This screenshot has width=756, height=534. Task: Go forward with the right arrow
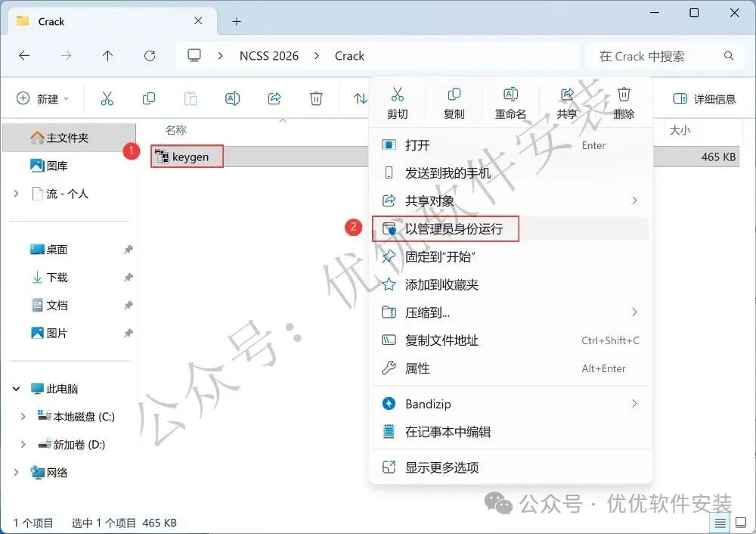(x=66, y=56)
